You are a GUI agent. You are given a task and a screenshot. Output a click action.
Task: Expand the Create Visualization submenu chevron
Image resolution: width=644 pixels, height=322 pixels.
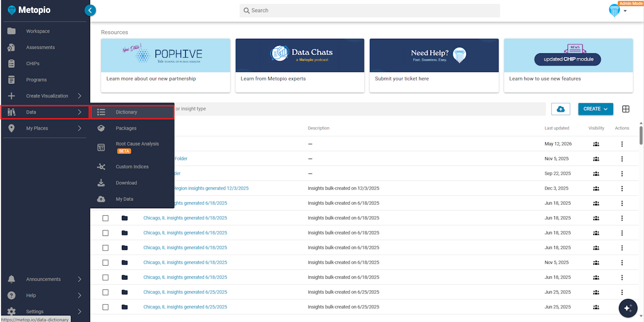[x=79, y=96]
